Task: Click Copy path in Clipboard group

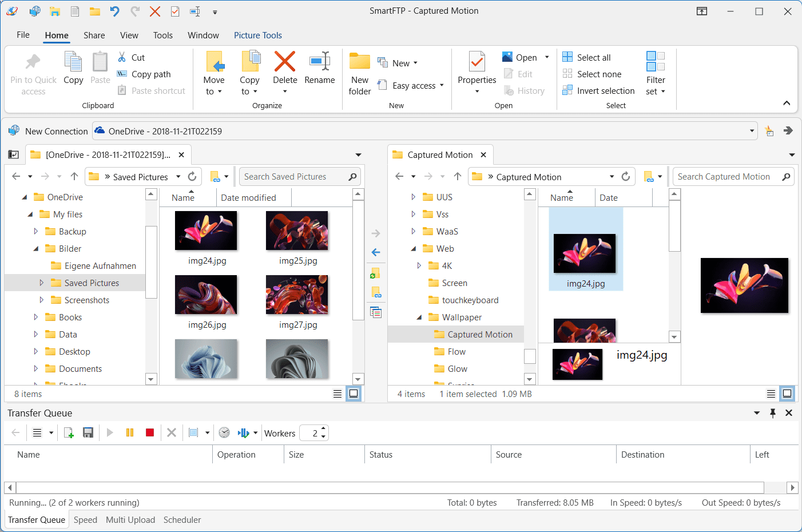Action: [144, 74]
